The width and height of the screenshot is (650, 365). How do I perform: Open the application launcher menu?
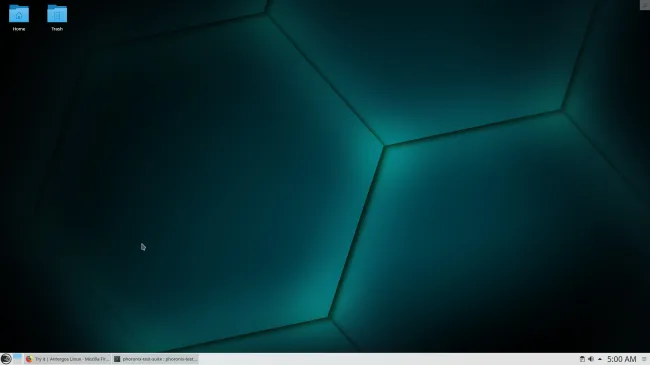pos(6,359)
